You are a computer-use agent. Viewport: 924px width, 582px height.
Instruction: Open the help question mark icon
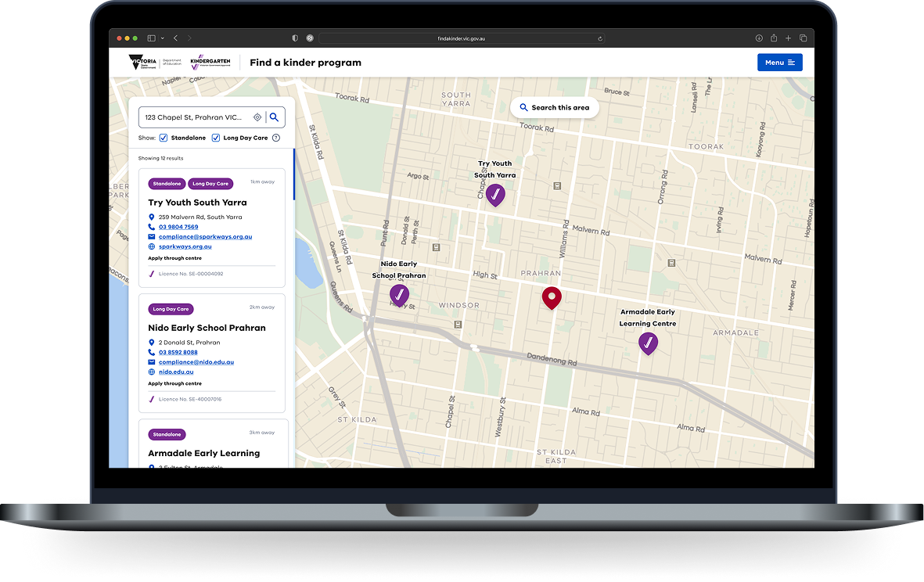coord(275,138)
